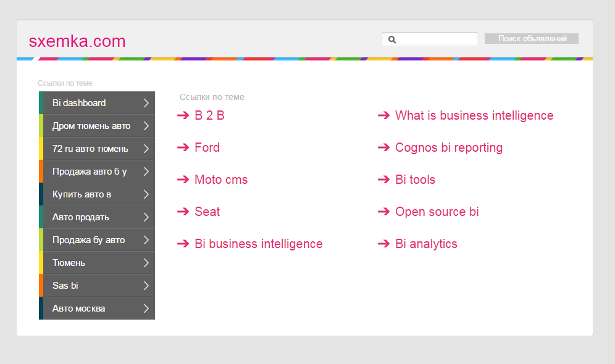Click the arrow icon beside Open source bi
This screenshot has width=615, height=364.
point(383,212)
